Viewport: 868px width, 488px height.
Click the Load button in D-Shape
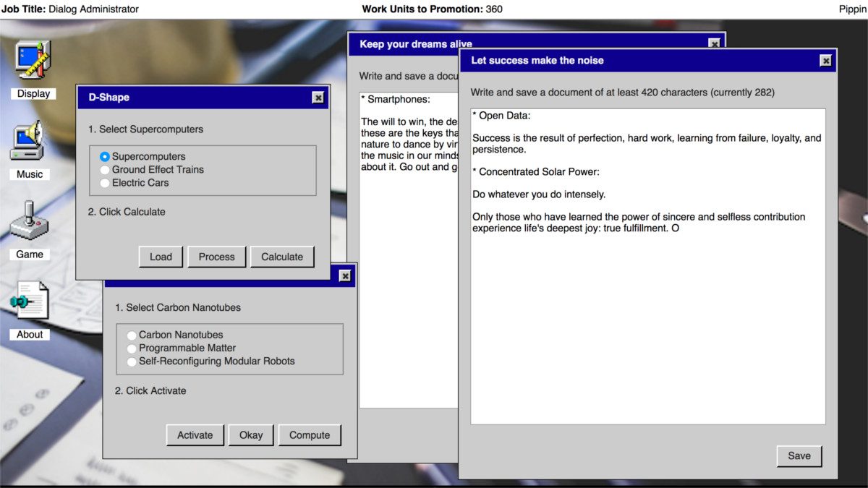[161, 257]
